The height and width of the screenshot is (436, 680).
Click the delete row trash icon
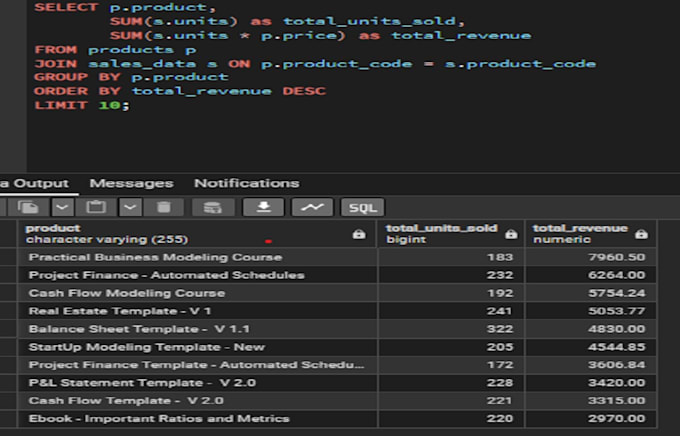pyautogui.click(x=164, y=207)
